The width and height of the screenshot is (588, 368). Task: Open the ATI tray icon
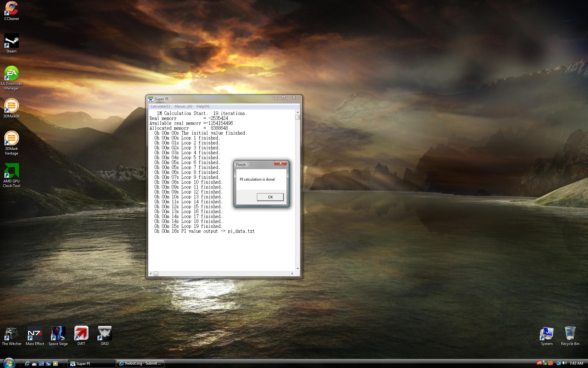pyautogui.click(x=539, y=363)
